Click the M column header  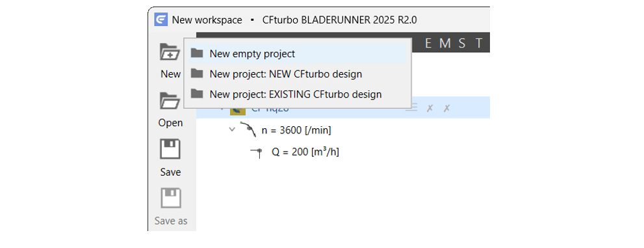pyautogui.click(x=444, y=44)
